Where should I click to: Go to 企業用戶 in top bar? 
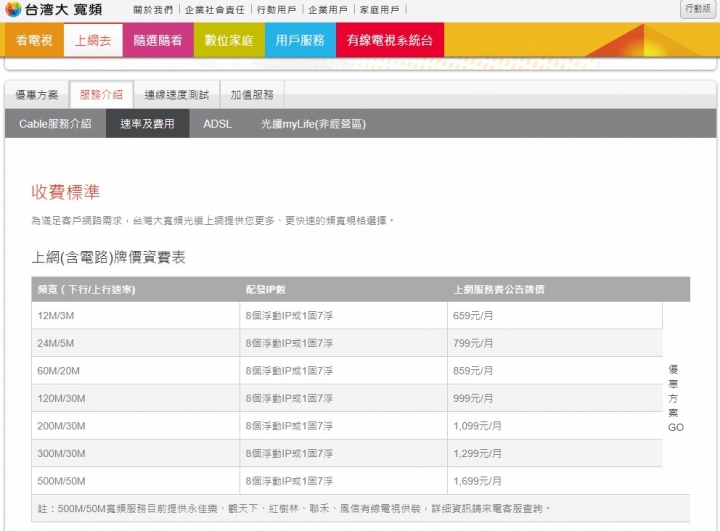tap(328, 10)
